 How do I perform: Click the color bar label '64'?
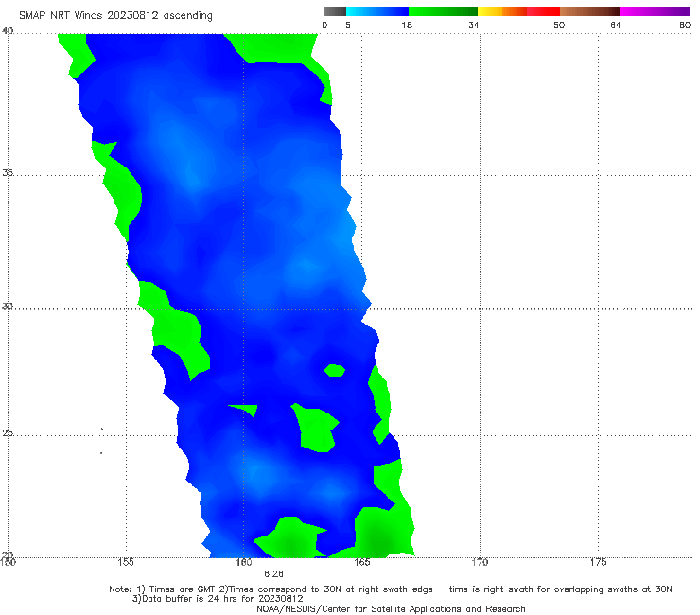[x=616, y=25]
